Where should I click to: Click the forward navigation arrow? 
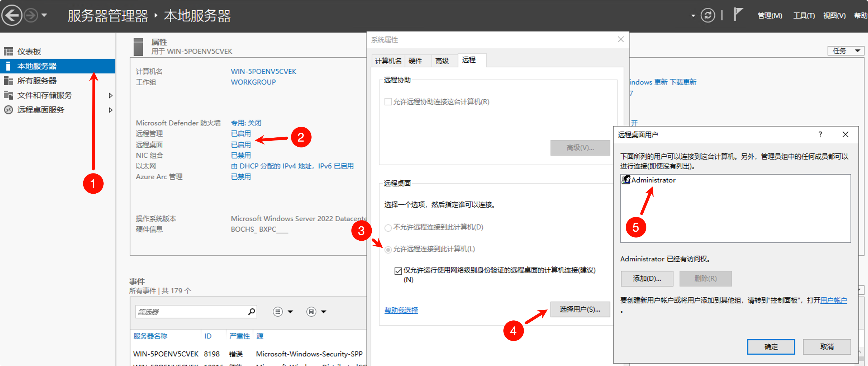[31, 15]
